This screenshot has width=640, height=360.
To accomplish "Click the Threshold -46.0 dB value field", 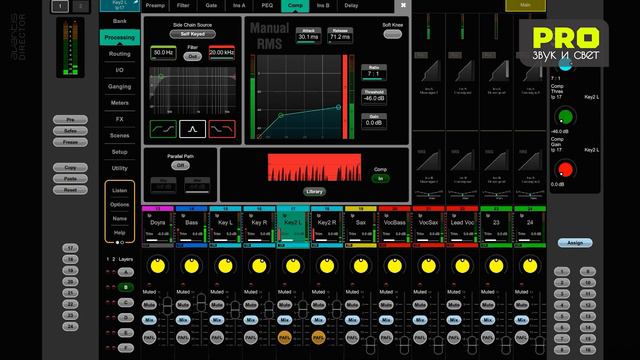I will point(374,97).
